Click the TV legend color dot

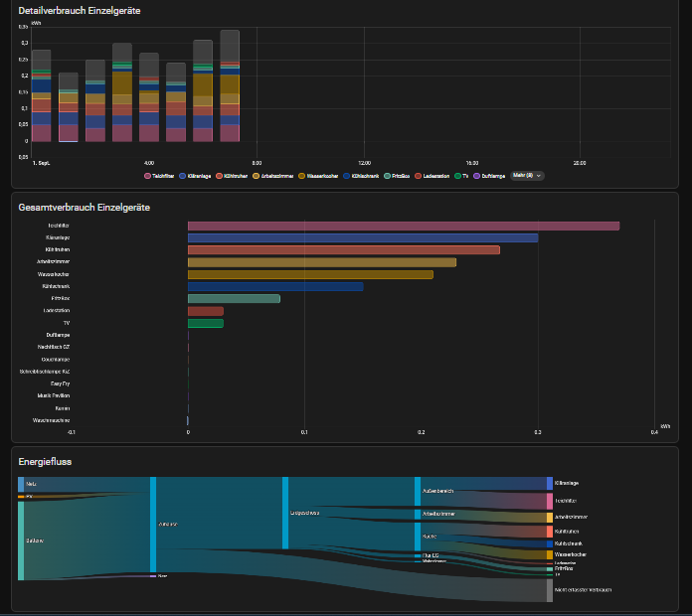(456, 175)
